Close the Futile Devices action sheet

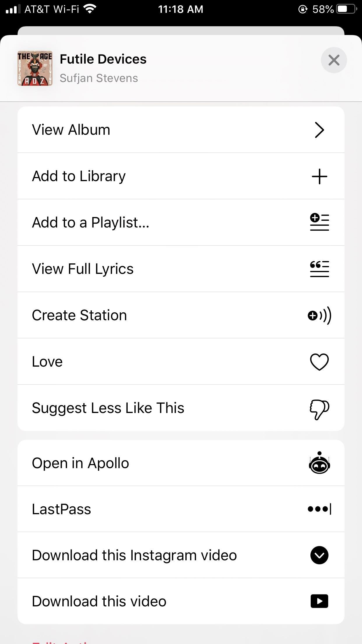tap(334, 60)
